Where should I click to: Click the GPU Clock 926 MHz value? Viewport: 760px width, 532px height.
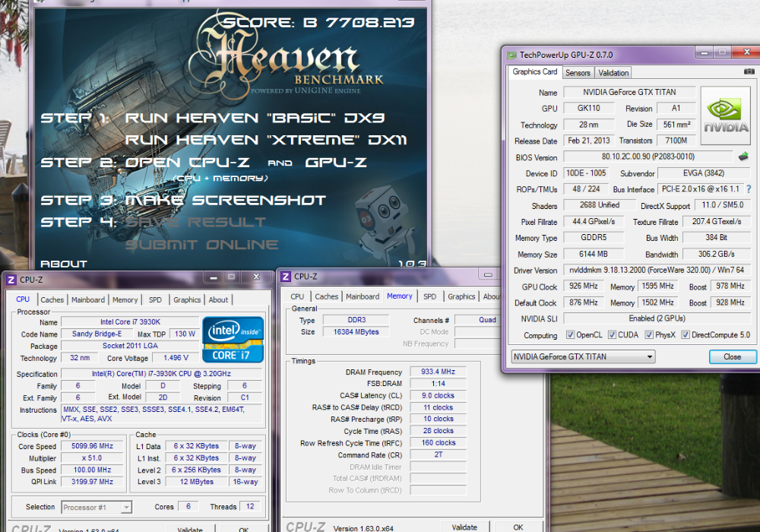583,287
